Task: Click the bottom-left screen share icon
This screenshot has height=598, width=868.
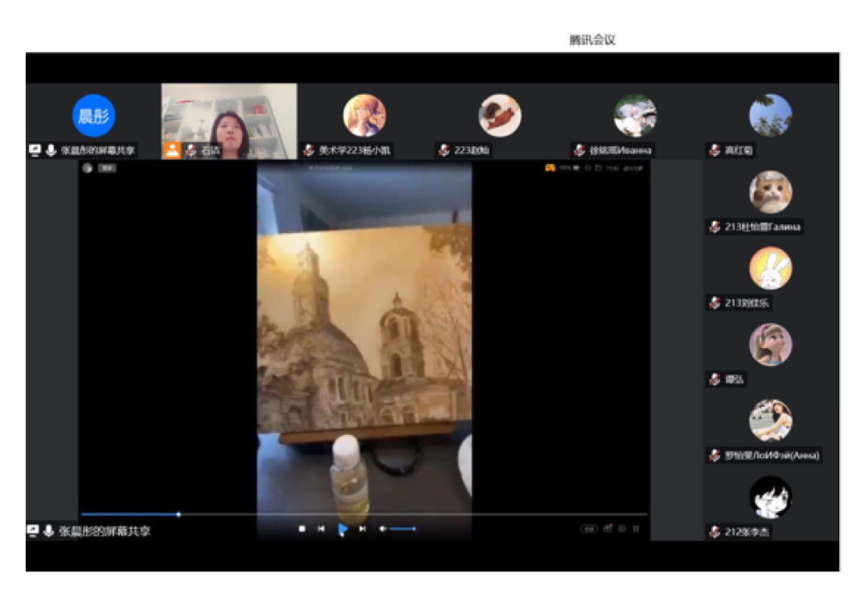Action: coord(33,531)
